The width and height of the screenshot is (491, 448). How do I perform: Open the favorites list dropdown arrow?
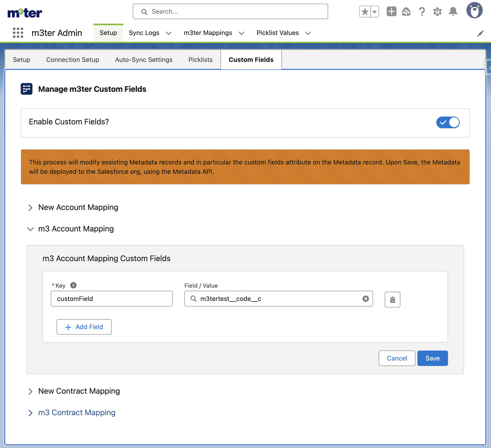click(x=375, y=12)
